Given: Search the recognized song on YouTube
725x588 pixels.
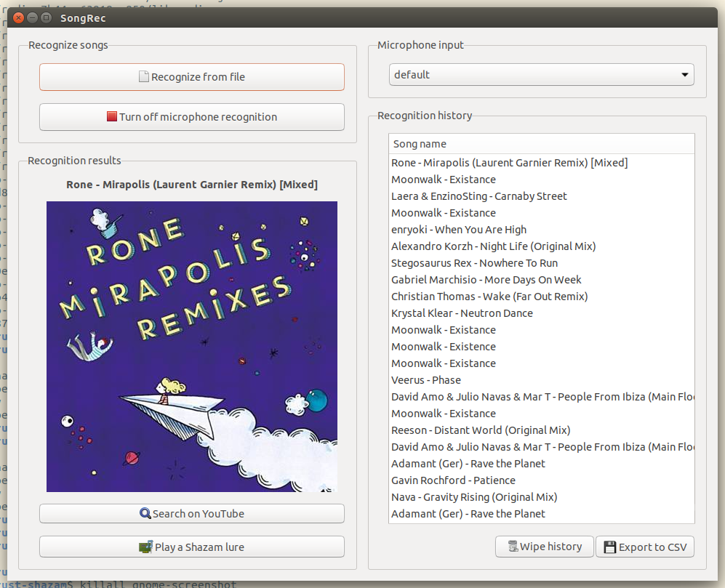Looking at the screenshot, I should pos(191,513).
